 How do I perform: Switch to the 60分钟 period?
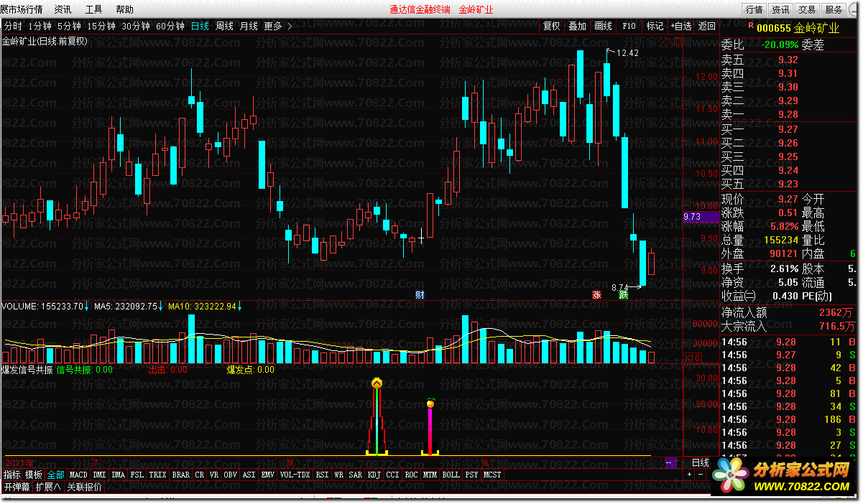170,26
